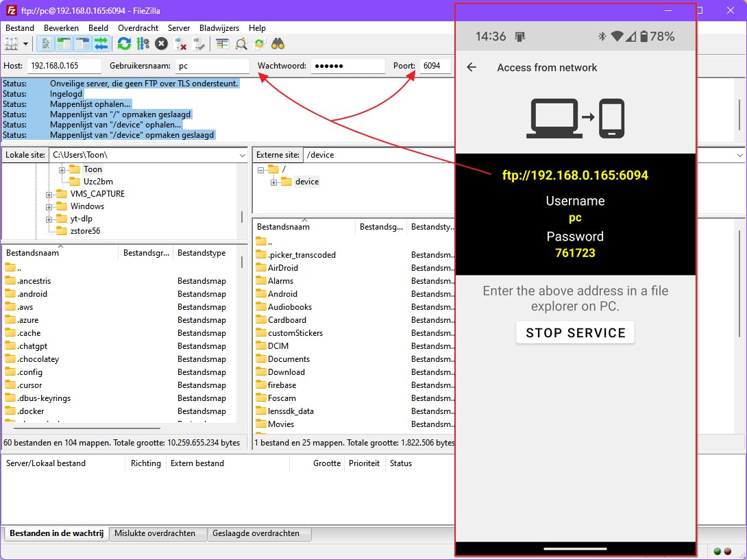Go up via the remote '..' folder
747x560 pixels.
(265, 242)
